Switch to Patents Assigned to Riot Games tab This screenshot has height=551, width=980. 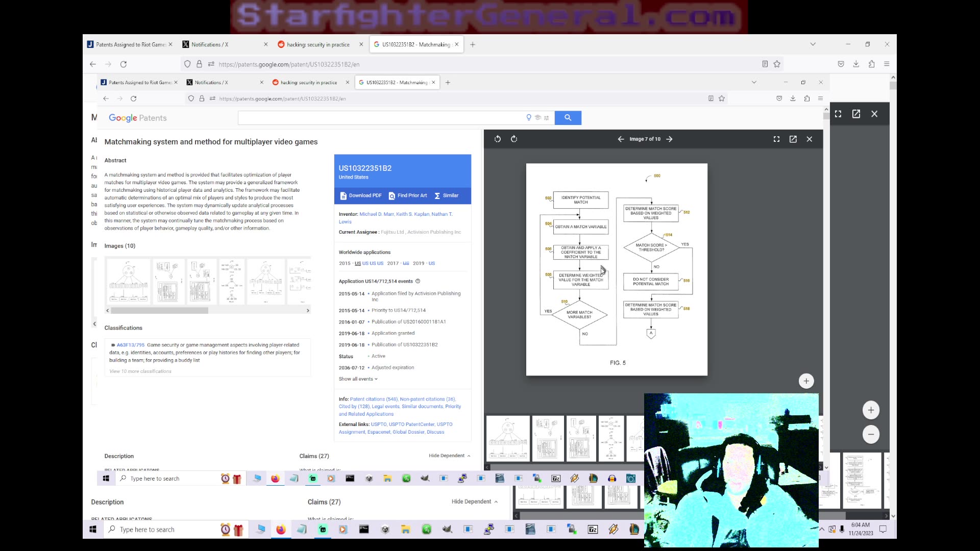130,44
